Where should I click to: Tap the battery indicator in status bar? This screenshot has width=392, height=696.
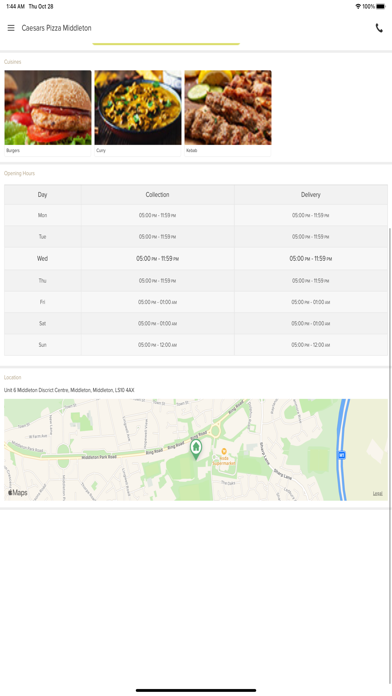381,7
